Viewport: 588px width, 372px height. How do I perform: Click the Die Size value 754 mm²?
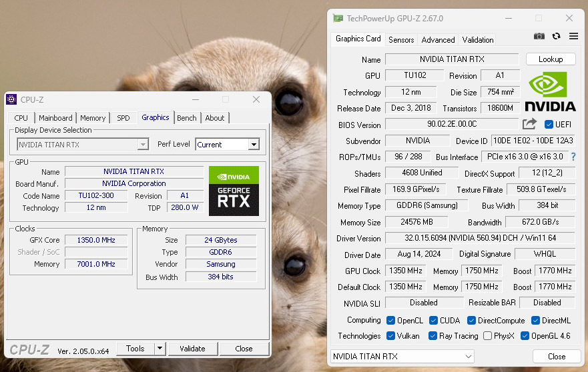tap(501, 92)
